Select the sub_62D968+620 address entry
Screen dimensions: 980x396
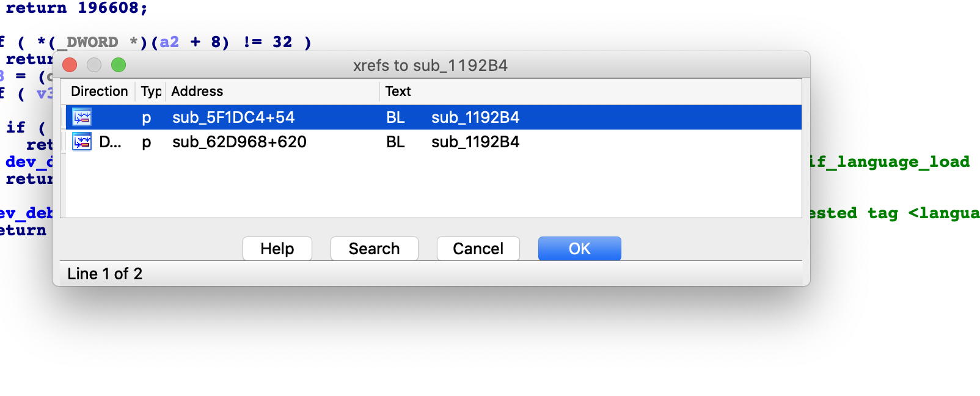(240, 142)
